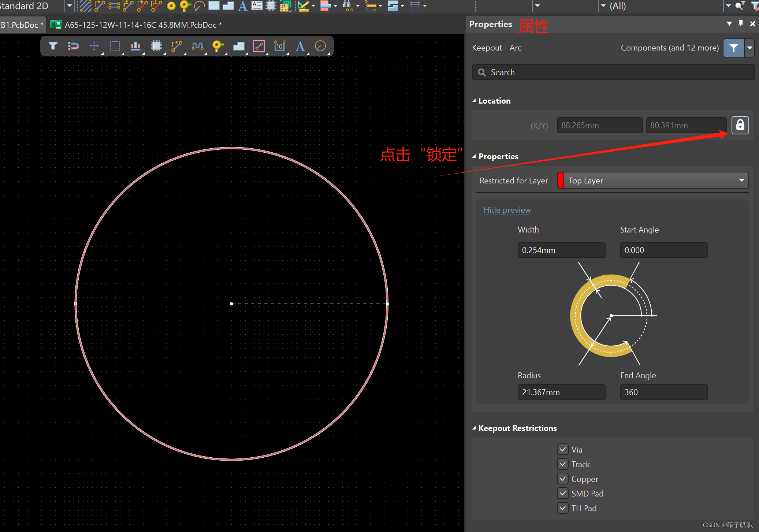
Task: Select the move objects cross-arrow tool
Action: pyautogui.click(x=94, y=46)
